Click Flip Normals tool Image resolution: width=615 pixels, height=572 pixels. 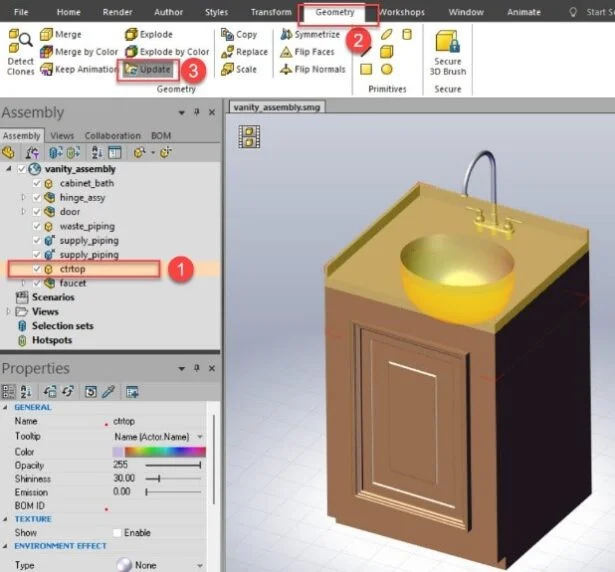coord(313,69)
